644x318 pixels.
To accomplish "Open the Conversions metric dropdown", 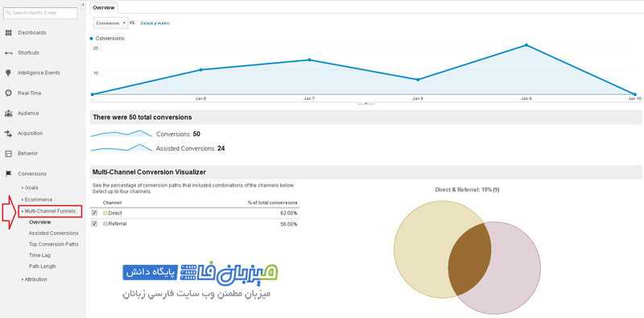I will (x=111, y=23).
